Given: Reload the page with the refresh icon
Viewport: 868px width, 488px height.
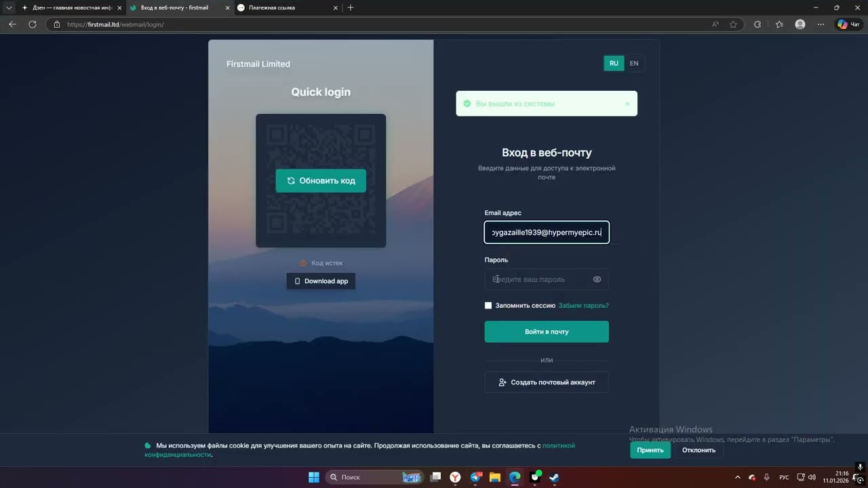Looking at the screenshot, I should click(32, 24).
